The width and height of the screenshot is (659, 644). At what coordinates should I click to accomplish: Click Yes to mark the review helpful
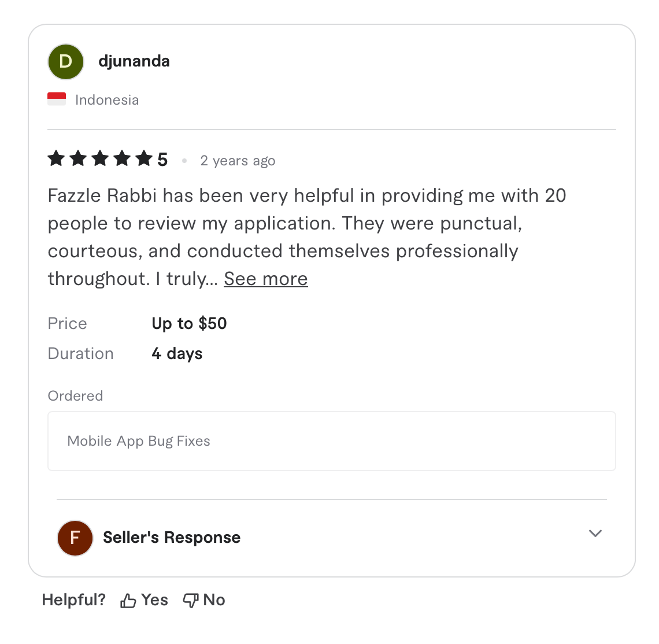153,600
